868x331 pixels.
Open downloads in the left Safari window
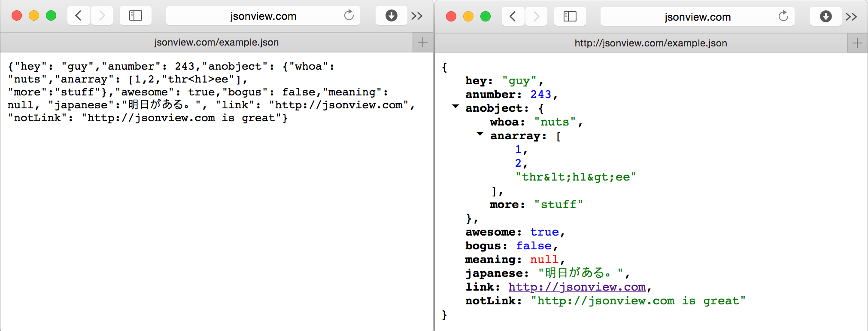click(391, 16)
